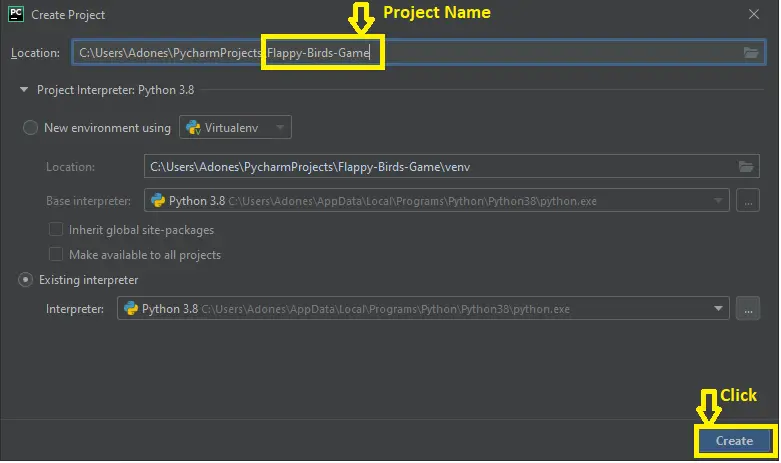
Task: Click the Virtualenv Python icon
Action: pyautogui.click(x=193, y=127)
